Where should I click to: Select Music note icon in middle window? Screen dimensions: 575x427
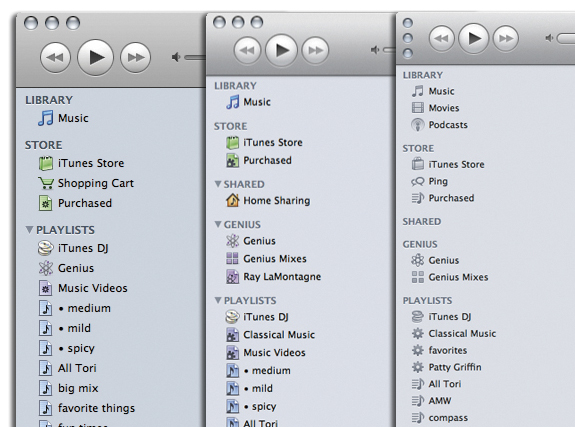coord(232,102)
